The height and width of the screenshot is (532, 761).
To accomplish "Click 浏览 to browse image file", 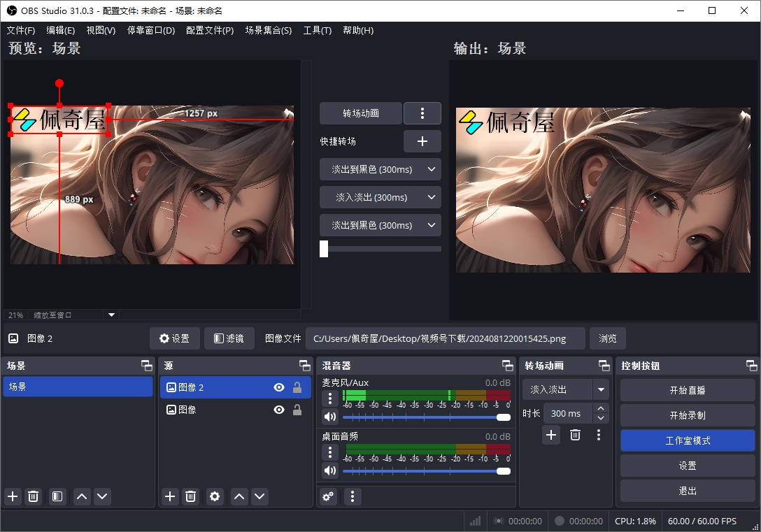I will coord(608,338).
